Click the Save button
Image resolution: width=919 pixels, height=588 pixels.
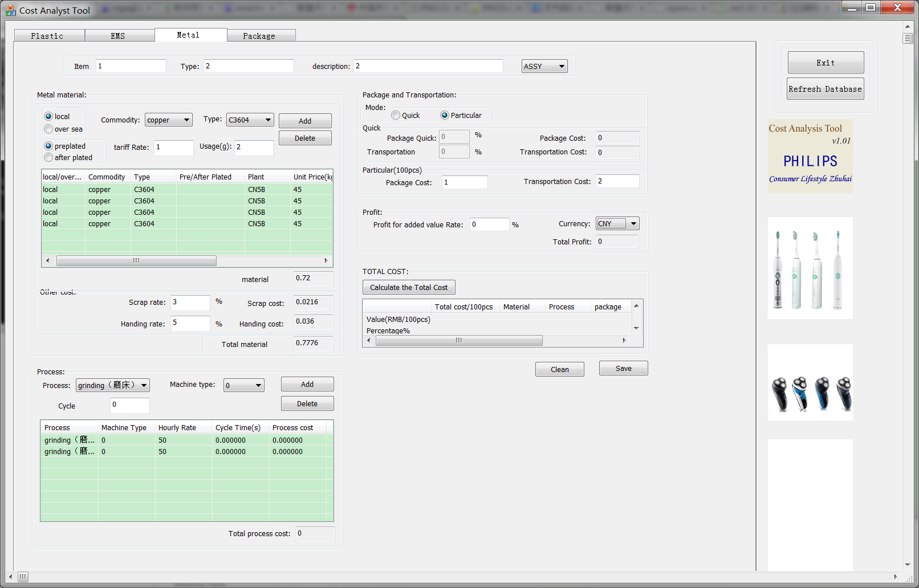(624, 368)
